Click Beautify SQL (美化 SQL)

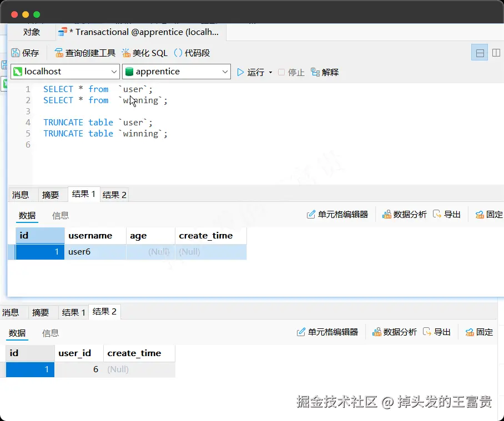click(145, 53)
